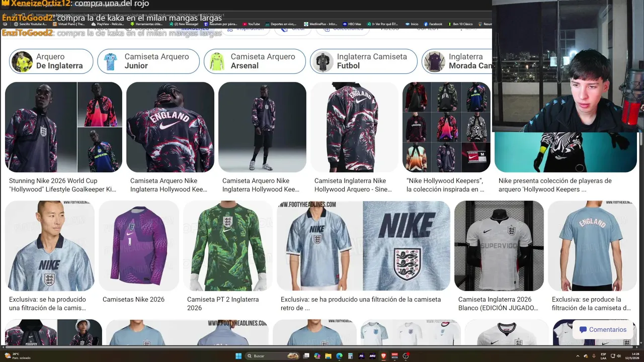Viewport: 644px width, 362px height.
Task: Open the blue ENGLAND back t-shirt image
Action: (x=592, y=246)
